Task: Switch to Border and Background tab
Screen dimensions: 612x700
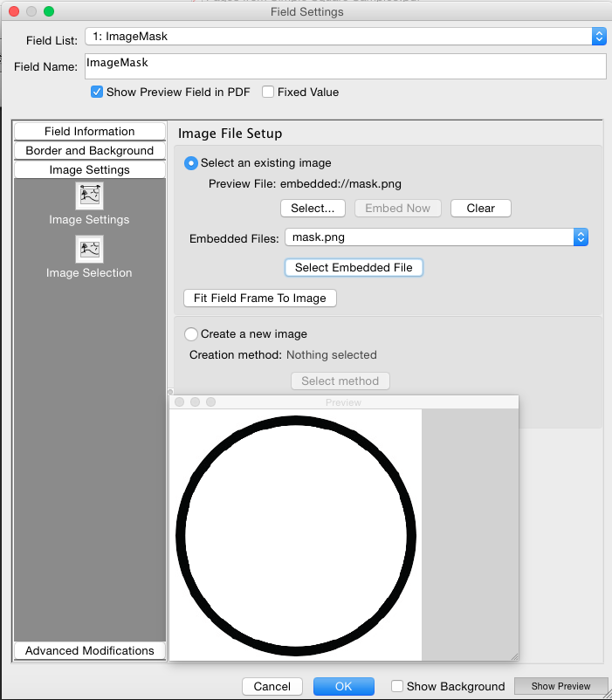Action: click(90, 151)
